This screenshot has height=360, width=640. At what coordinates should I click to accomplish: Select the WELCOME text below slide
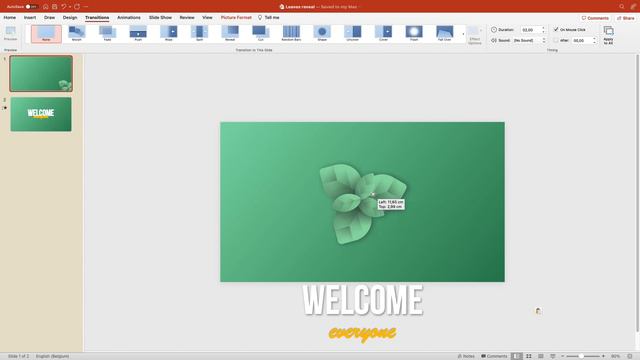pos(362,300)
